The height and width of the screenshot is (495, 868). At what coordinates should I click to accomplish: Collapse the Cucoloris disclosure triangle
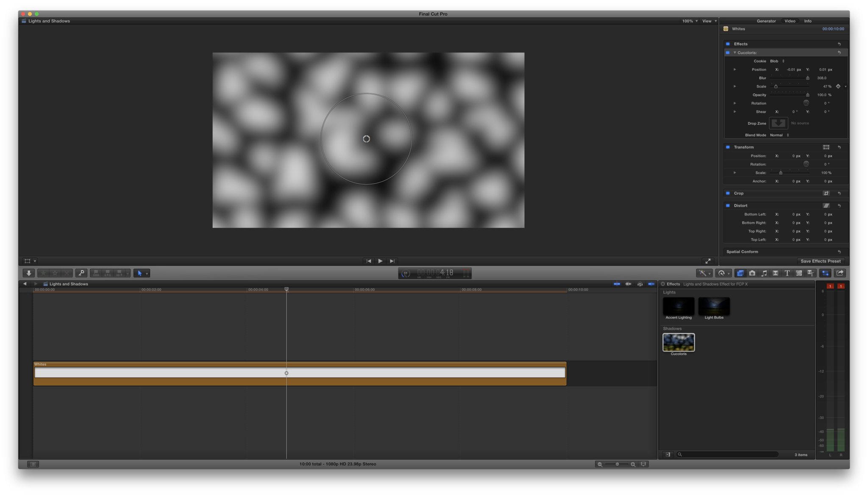[x=734, y=53]
